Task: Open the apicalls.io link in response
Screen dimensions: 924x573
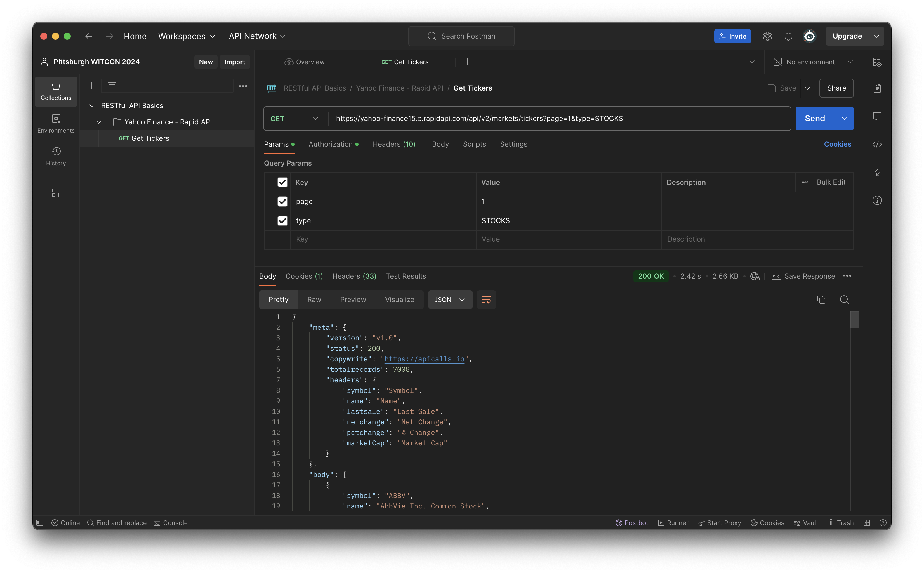Action: pyautogui.click(x=424, y=359)
